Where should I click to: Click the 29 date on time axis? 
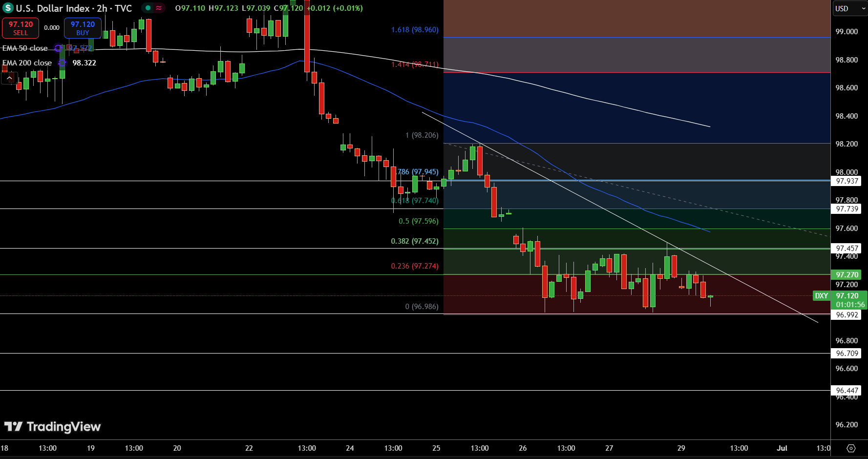pyautogui.click(x=681, y=448)
